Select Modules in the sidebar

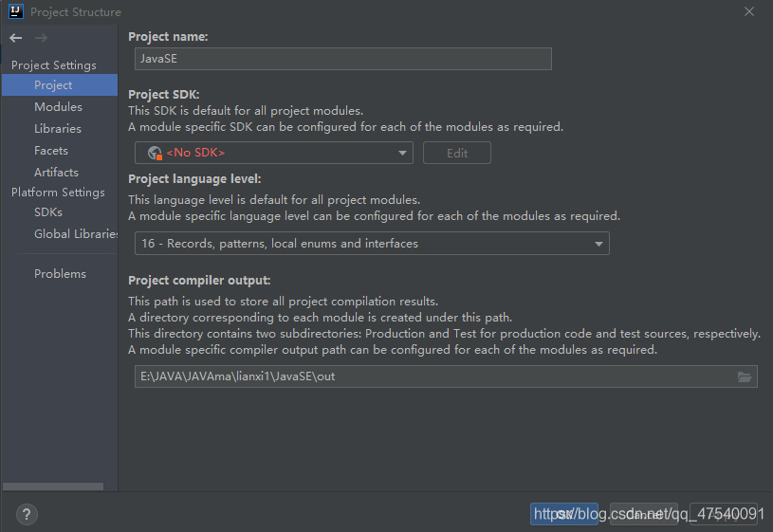tap(58, 107)
